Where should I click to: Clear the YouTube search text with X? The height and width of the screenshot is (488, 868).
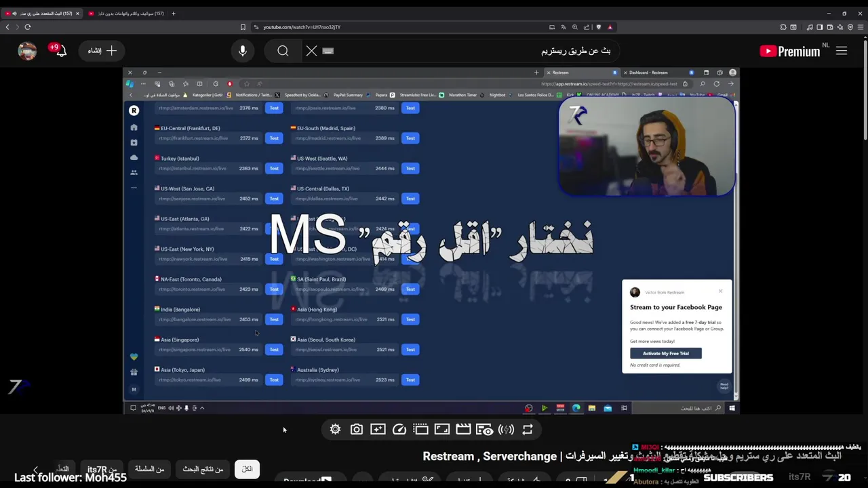311,51
